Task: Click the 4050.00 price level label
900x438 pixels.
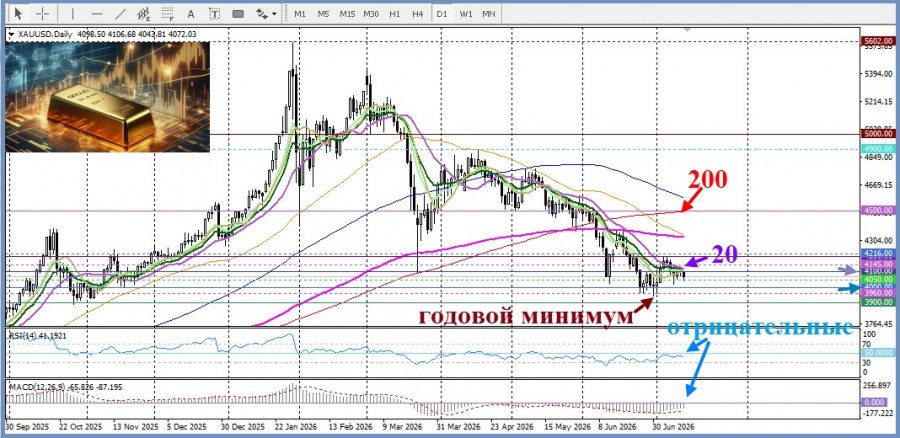Action: [878, 278]
